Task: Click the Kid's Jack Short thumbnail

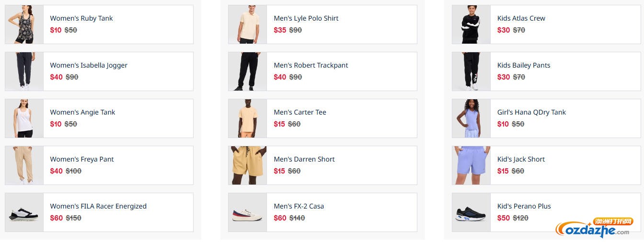Action: coord(471,165)
